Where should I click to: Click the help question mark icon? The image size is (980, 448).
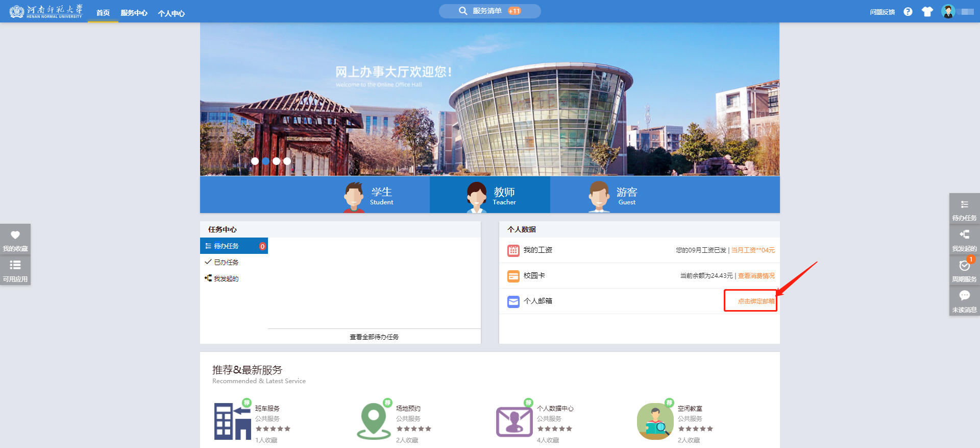(x=908, y=11)
